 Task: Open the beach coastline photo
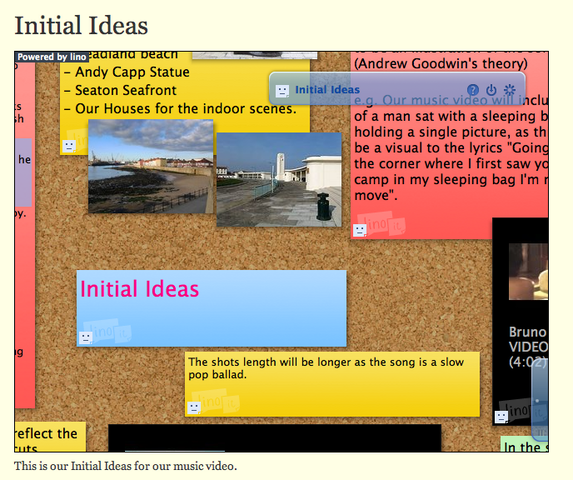[x=151, y=166]
